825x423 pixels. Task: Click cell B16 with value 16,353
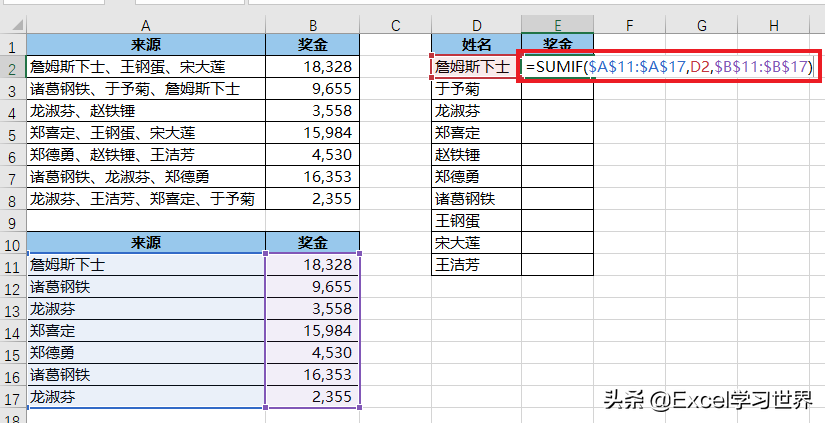coord(313,375)
